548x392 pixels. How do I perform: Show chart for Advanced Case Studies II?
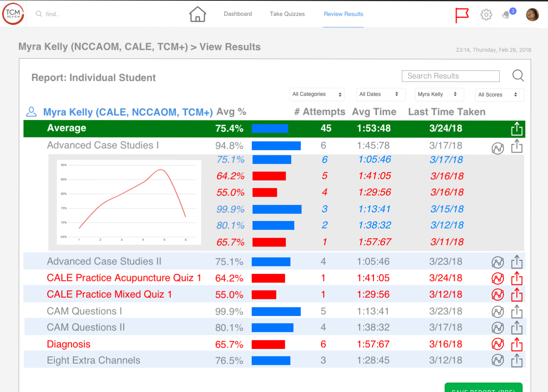pos(498,262)
